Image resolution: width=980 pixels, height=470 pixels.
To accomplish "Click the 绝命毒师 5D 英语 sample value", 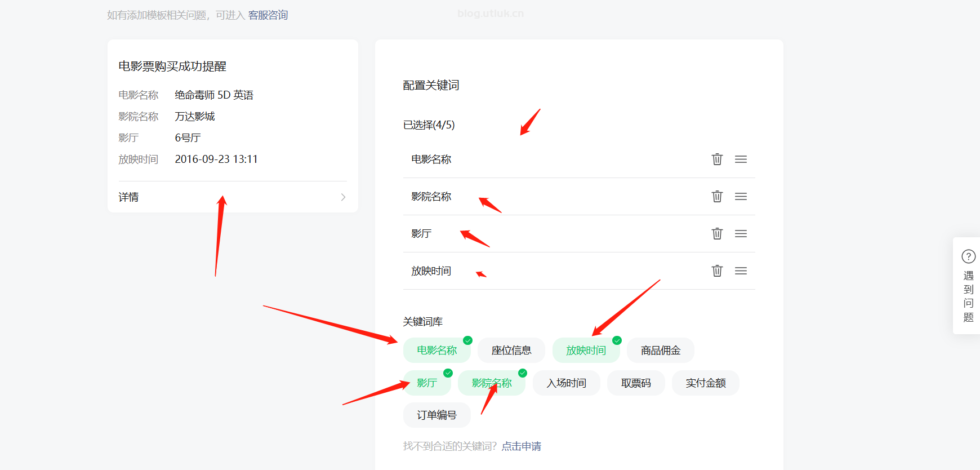I will click(x=214, y=95).
